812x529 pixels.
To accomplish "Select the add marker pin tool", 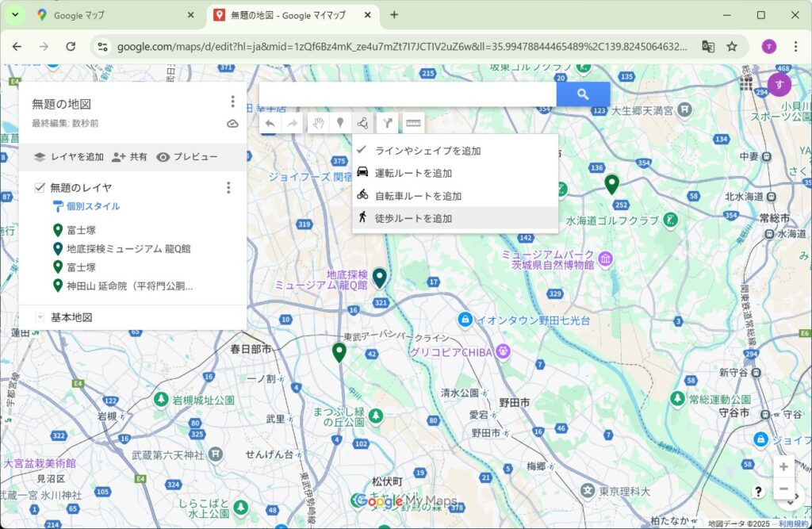I will (x=340, y=123).
